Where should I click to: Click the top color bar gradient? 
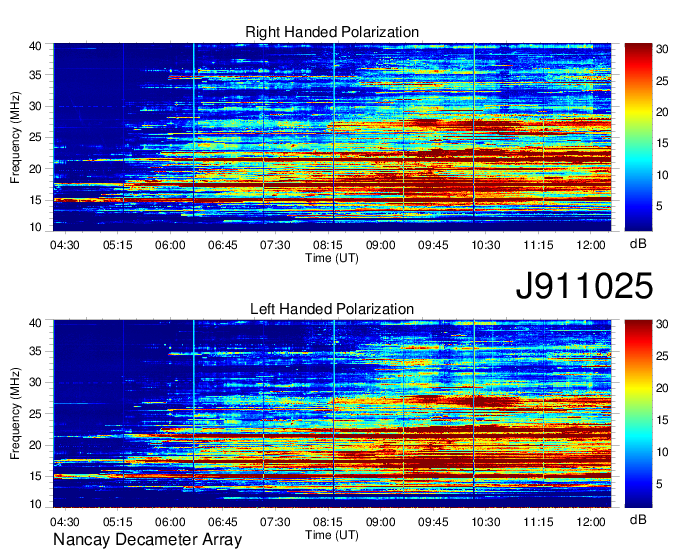638,137
